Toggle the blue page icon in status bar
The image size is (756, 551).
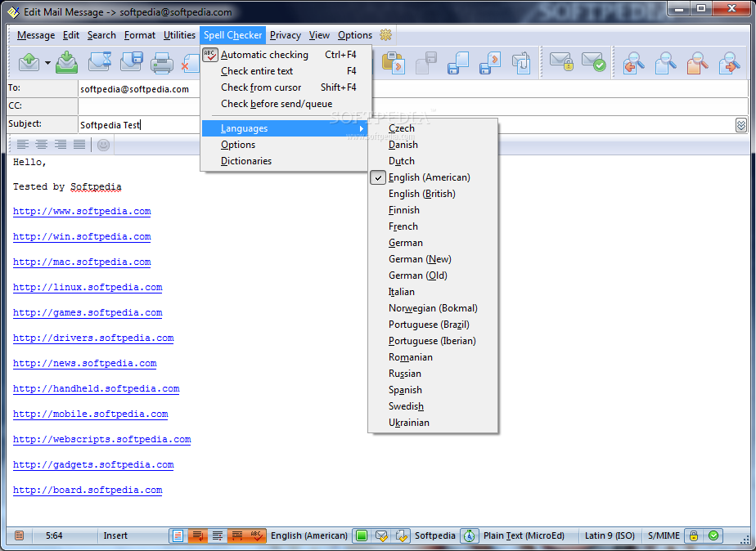pos(178,535)
